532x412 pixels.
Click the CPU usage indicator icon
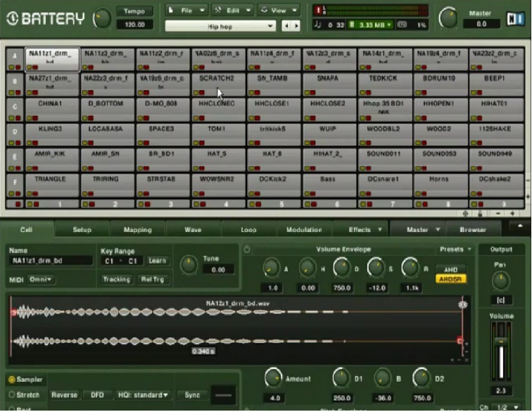[x=402, y=25]
